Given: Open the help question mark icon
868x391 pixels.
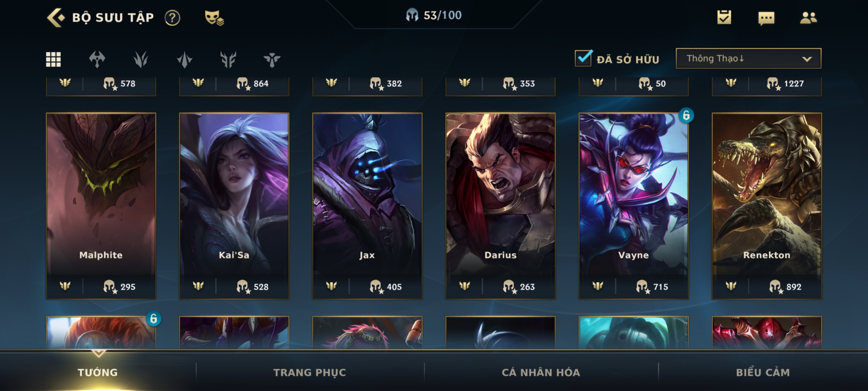Looking at the screenshot, I should point(173,18).
